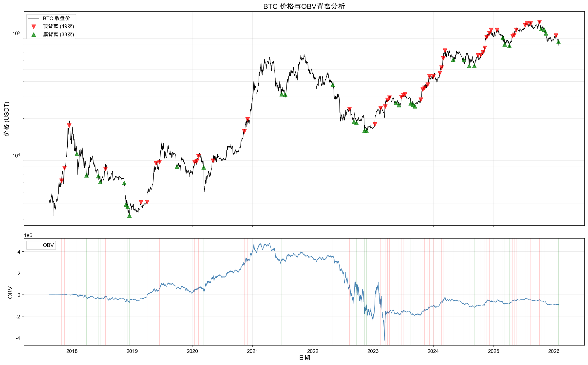
Task: Click the red triangle icon in legend
Action: pos(34,26)
